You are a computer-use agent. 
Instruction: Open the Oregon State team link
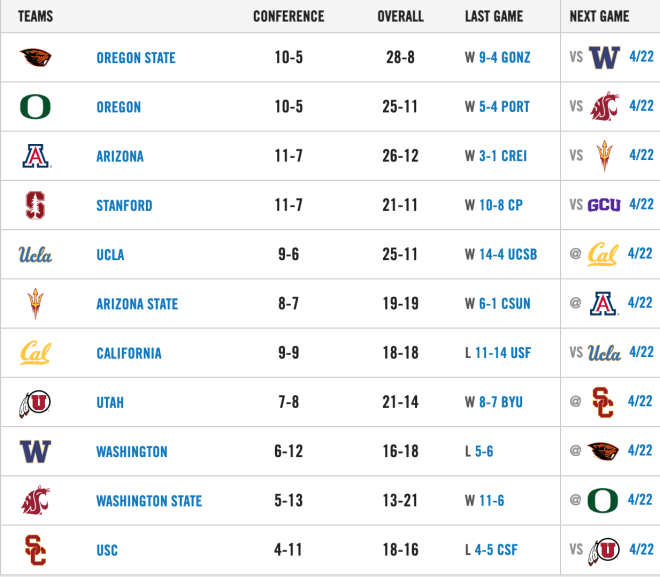tap(136, 58)
